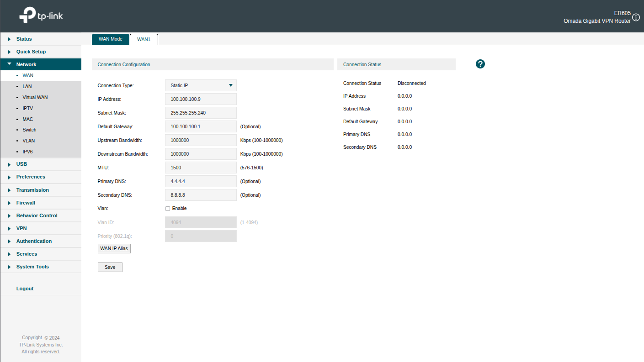This screenshot has height=362, width=644.
Task: Expand the Authentication menu
Action: (41, 241)
